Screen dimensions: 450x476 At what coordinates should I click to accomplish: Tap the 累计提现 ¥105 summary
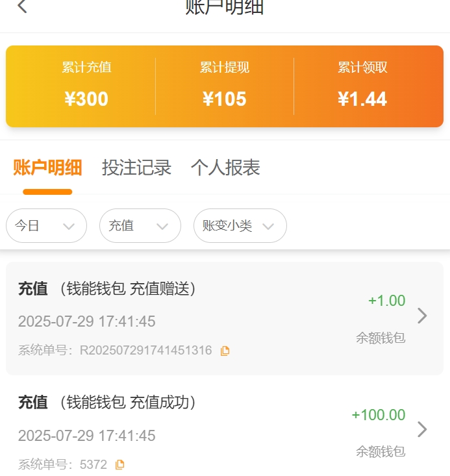(x=225, y=86)
